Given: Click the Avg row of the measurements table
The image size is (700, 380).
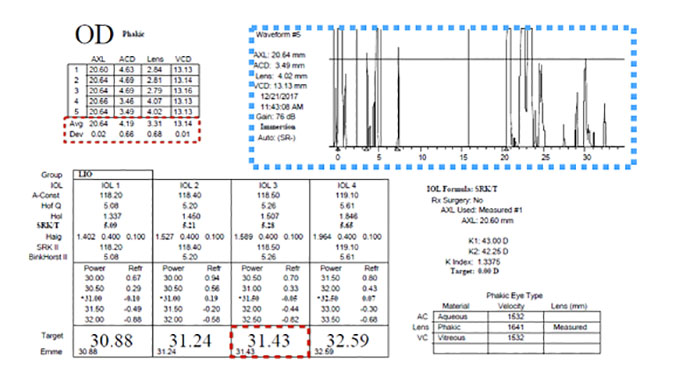Looking at the screenshot, I should pos(131,124).
